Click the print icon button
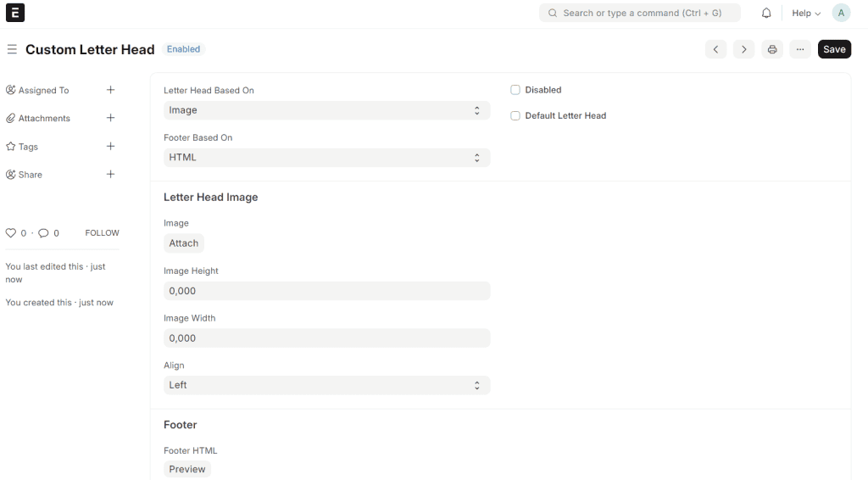The image size is (868, 480). tap(772, 49)
